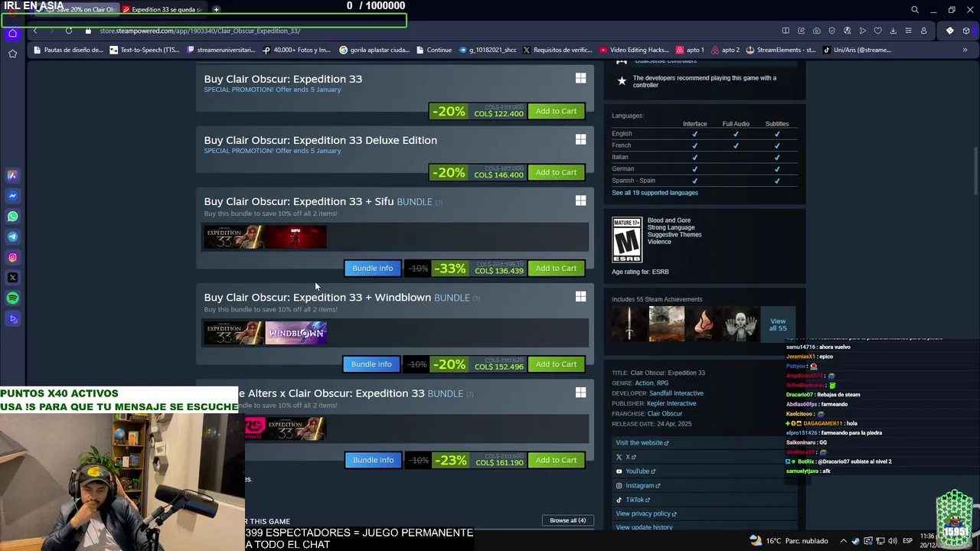Open Telegram from the sidebar
This screenshot has width=980, height=551.
12,237
